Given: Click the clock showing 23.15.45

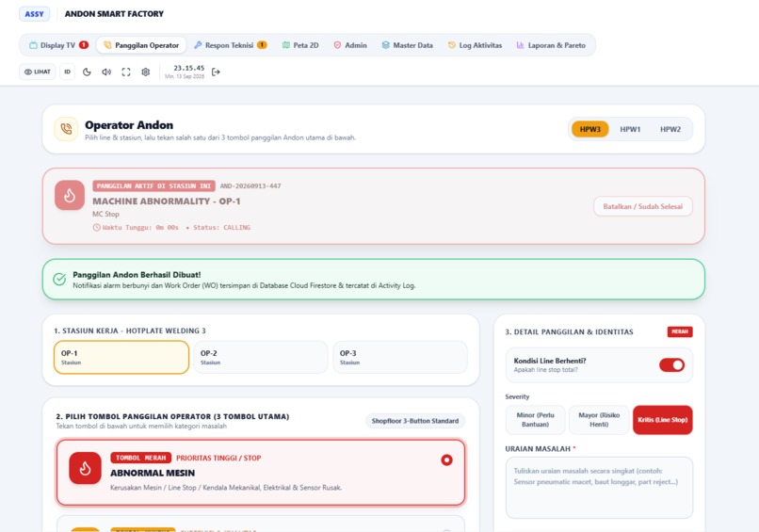Looking at the screenshot, I should pos(189,68).
